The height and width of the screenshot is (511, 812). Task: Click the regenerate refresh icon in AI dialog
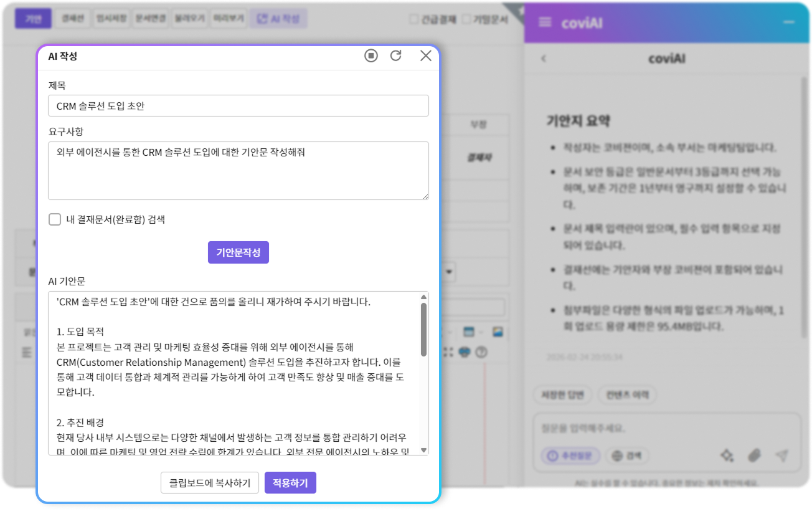[x=395, y=56]
